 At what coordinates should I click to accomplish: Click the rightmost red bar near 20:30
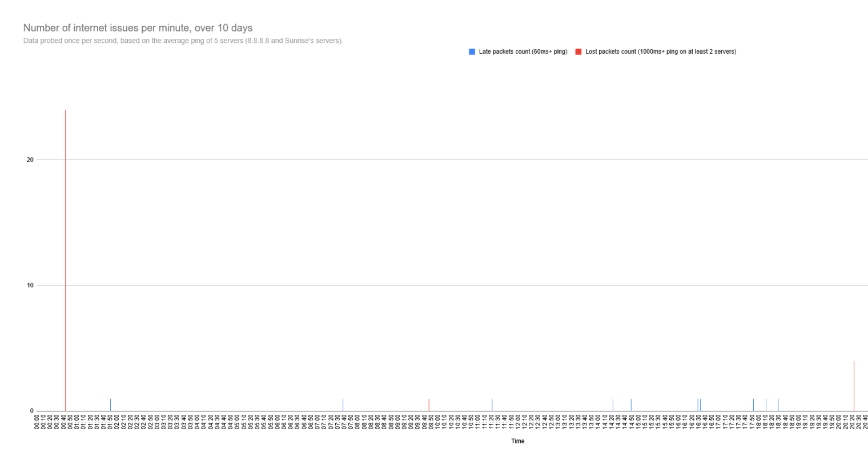[x=854, y=386]
